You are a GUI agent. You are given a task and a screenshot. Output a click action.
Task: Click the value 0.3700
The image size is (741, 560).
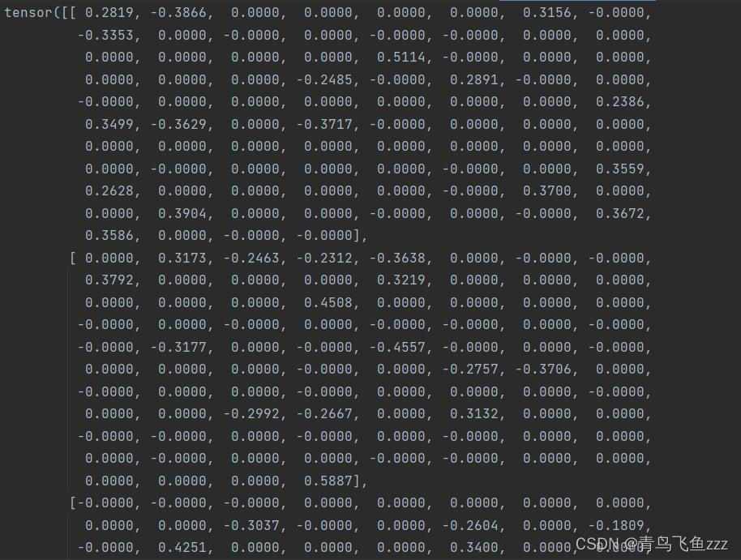pyautogui.click(x=546, y=191)
